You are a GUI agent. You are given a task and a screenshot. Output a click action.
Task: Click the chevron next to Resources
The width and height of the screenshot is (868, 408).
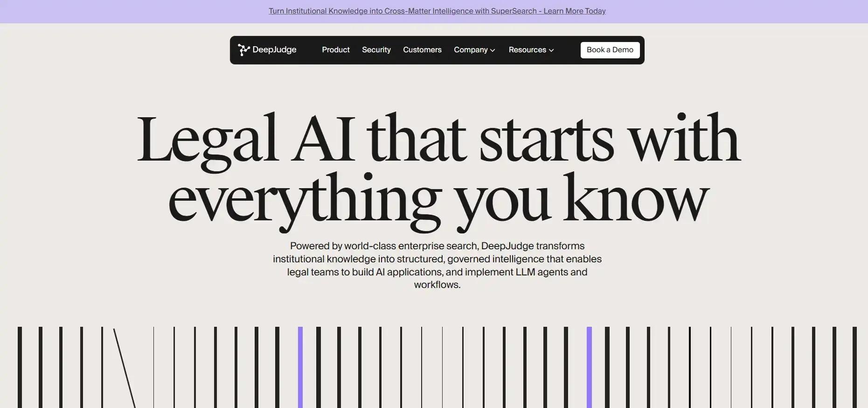[x=551, y=50]
